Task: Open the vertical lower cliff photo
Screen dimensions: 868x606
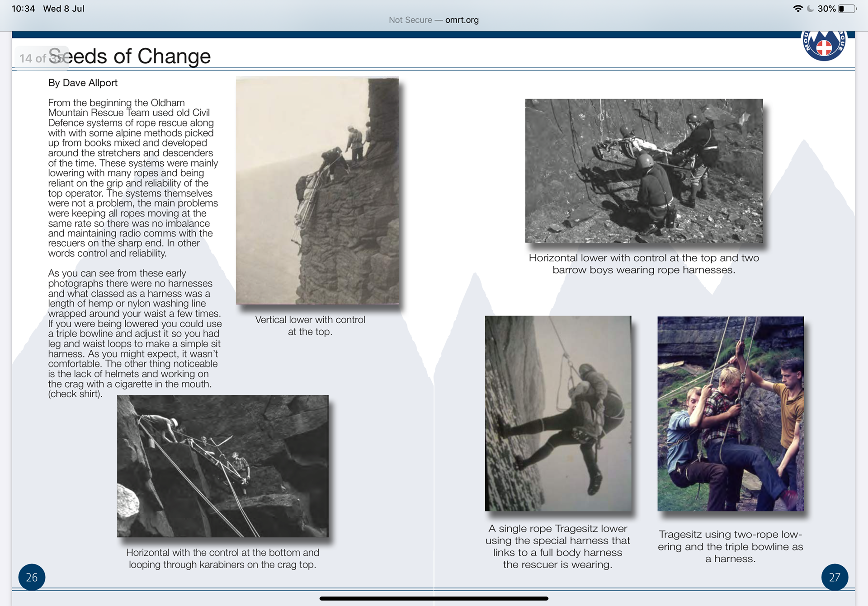Action: click(317, 191)
